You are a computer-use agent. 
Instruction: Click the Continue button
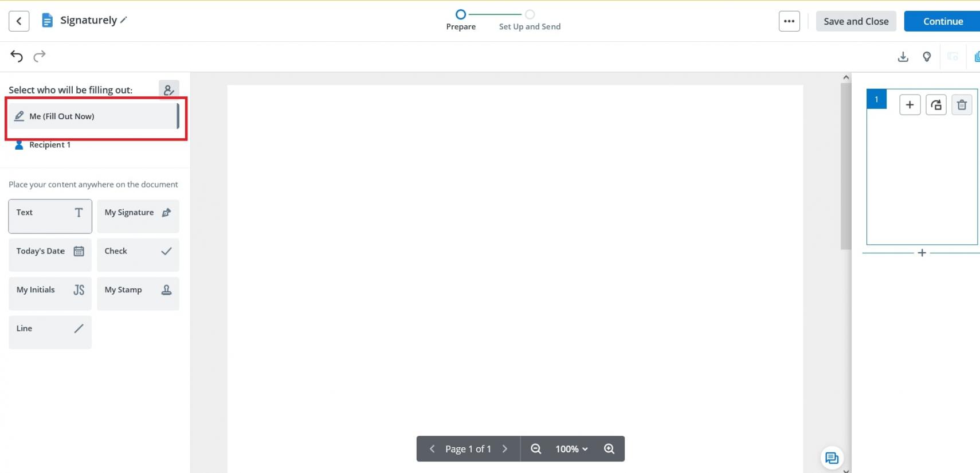click(942, 21)
